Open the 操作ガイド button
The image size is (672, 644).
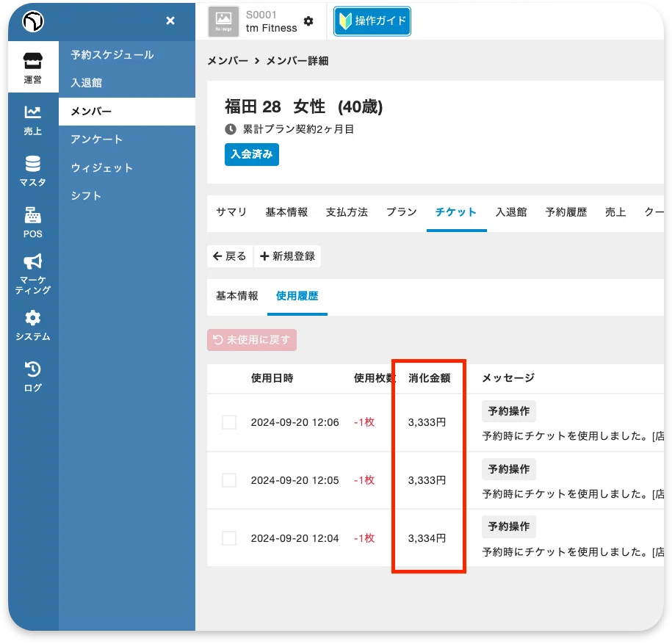click(x=372, y=21)
